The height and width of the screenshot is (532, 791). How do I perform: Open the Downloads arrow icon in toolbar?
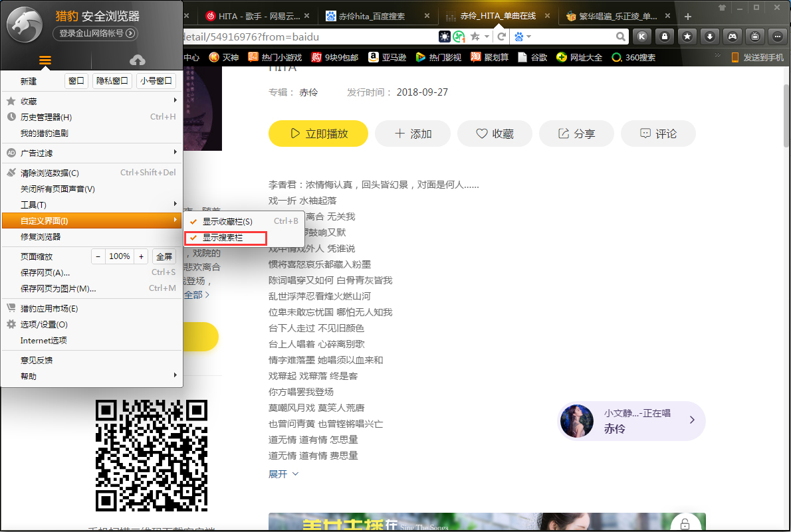point(710,36)
